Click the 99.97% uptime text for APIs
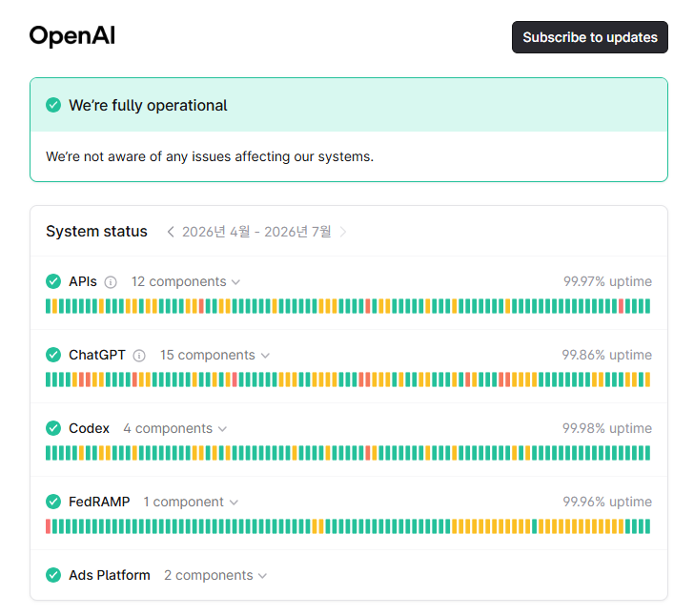This screenshot has width=694, height=616. pyautogui.click(x=607, y=281)
